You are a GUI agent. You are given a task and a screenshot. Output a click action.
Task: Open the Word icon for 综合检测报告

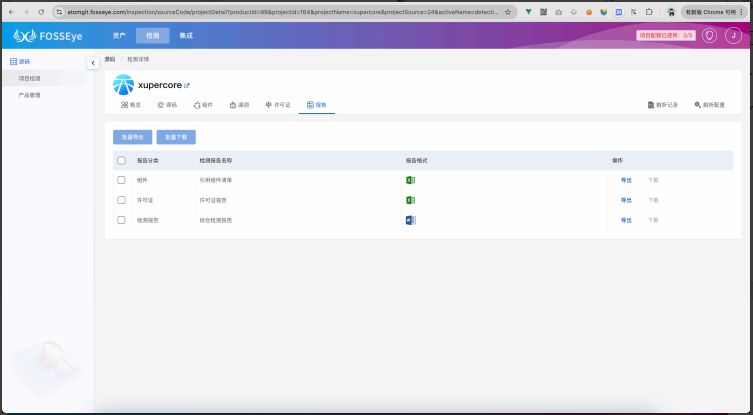tap(410, 220)
